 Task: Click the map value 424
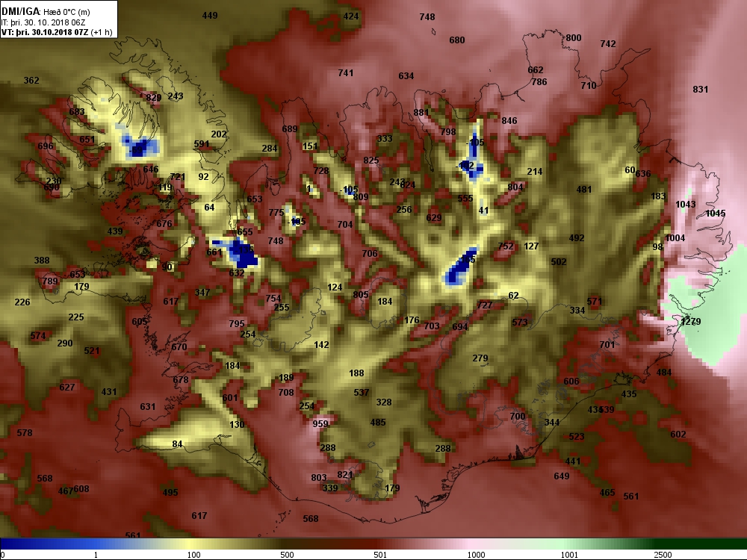[350, 16]
